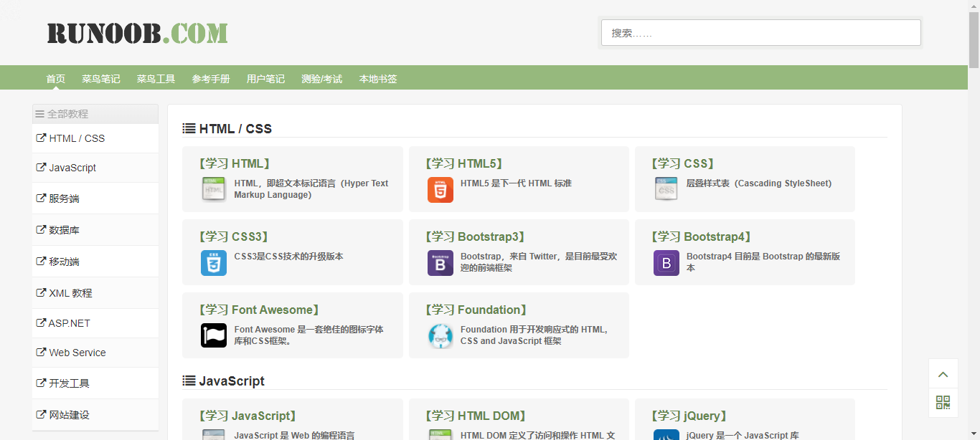Click external-link icon beside Web Service
The height and width of the screenshot is (440, 980).
41,353
